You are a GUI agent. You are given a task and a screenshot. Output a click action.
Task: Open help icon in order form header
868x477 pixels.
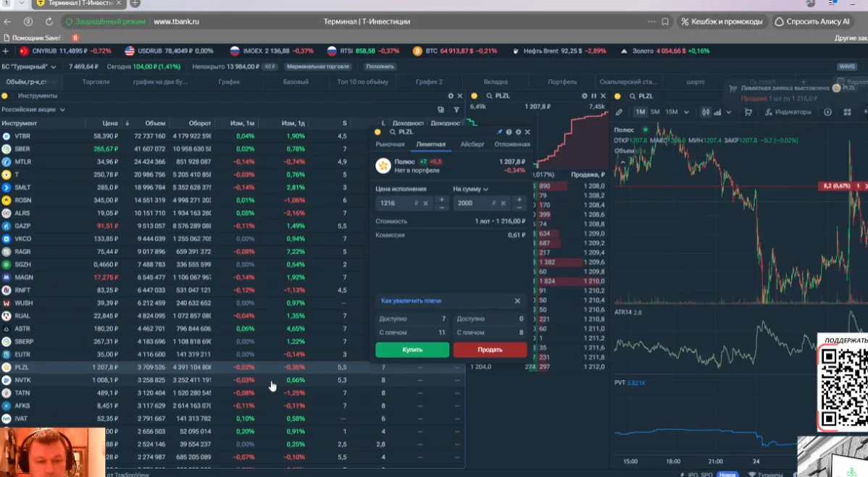coord(509,132)
